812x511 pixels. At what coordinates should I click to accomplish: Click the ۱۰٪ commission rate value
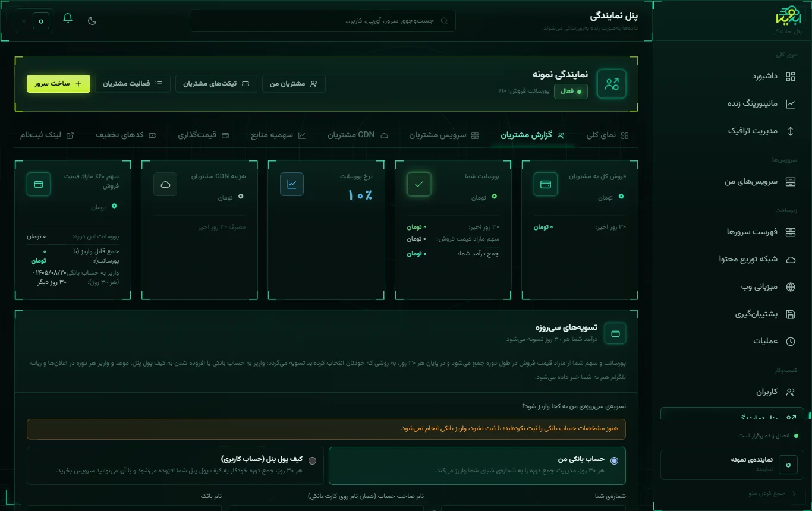pyautogui.click(x=360, y=195)
